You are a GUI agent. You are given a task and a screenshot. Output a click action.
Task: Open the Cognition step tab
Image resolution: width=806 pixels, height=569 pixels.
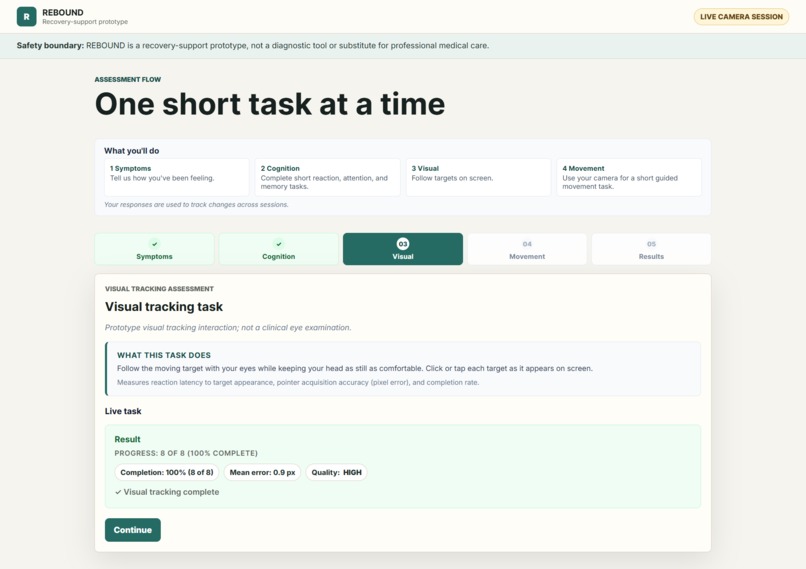(x=279, y=249)
